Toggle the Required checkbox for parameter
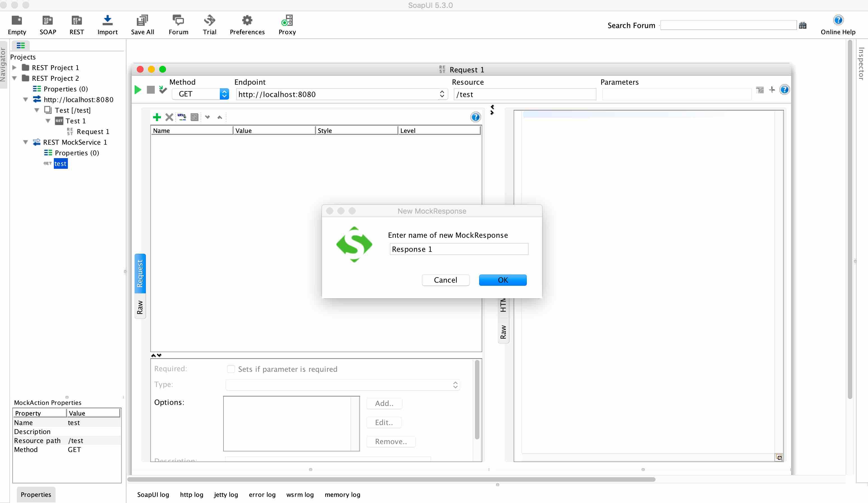 [x=230, y=369]
